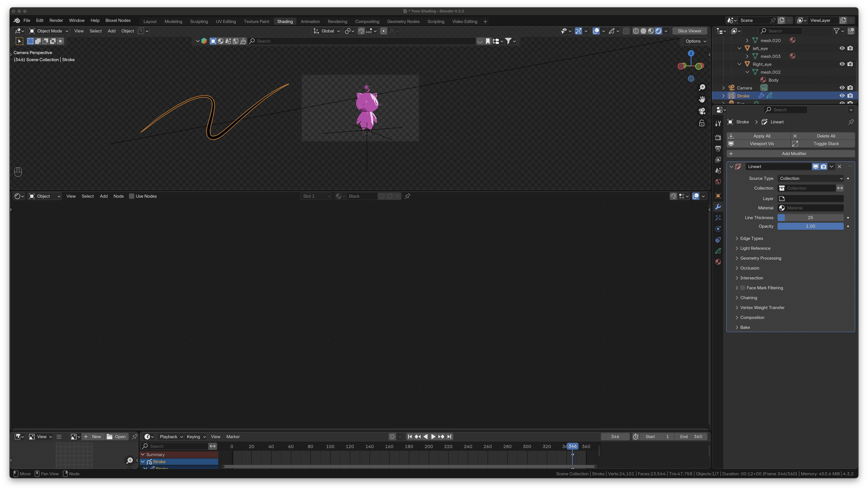This screenshot has height=490, width=868.
Task: Open the Tool properties tab
Action: (718, 123)
